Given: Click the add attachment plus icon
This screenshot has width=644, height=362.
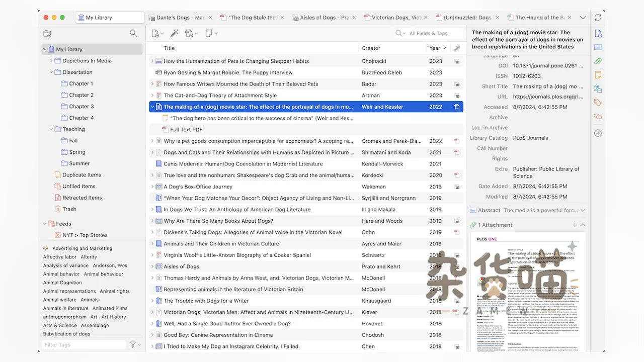Looking at the screenshot, I should (x=575, y=225).
